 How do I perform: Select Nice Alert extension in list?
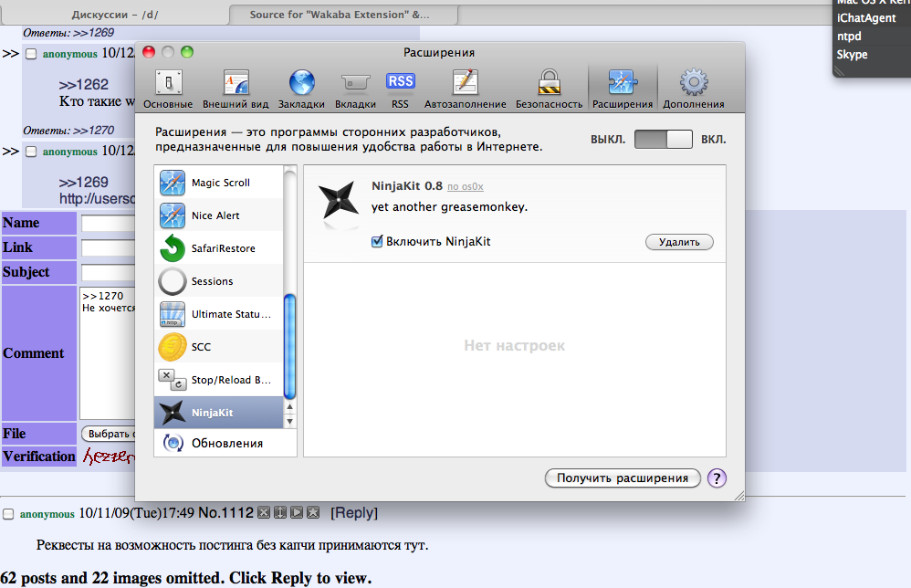tap(219, 215)
